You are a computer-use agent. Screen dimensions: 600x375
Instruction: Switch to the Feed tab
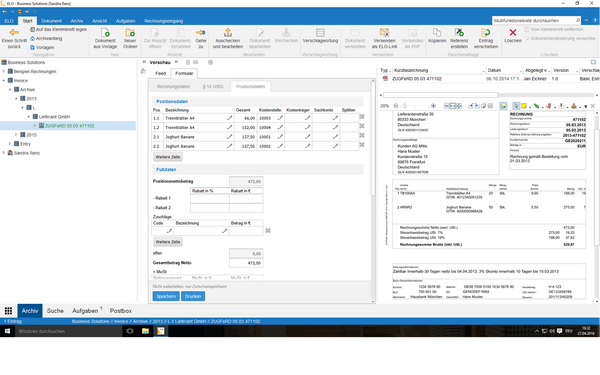tap(160, 73)
